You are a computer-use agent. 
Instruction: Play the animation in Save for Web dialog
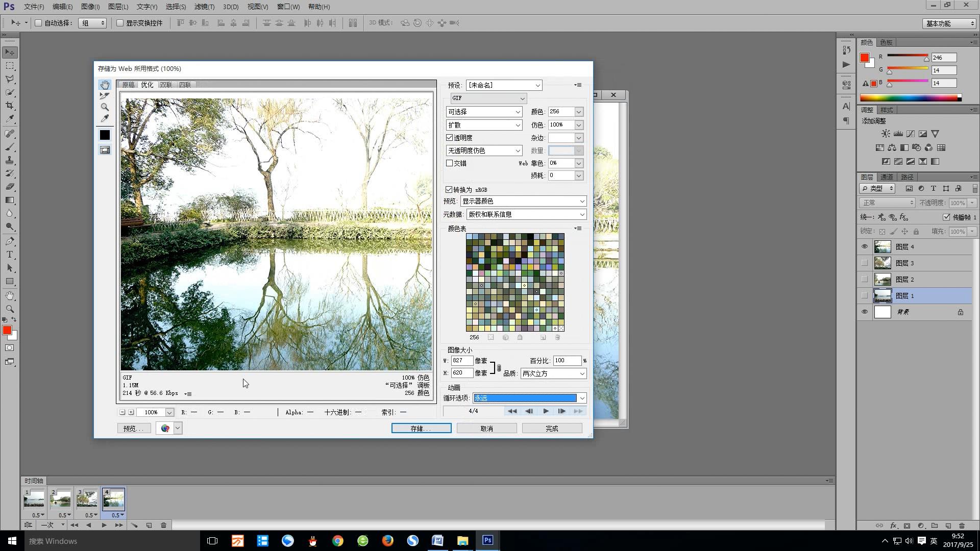click(x=546, y=411)
